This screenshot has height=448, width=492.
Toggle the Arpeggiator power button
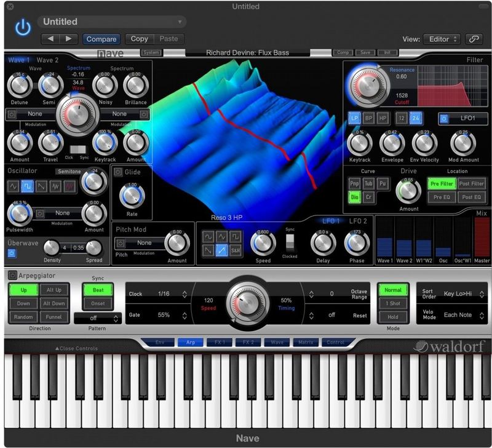[12, 275]
